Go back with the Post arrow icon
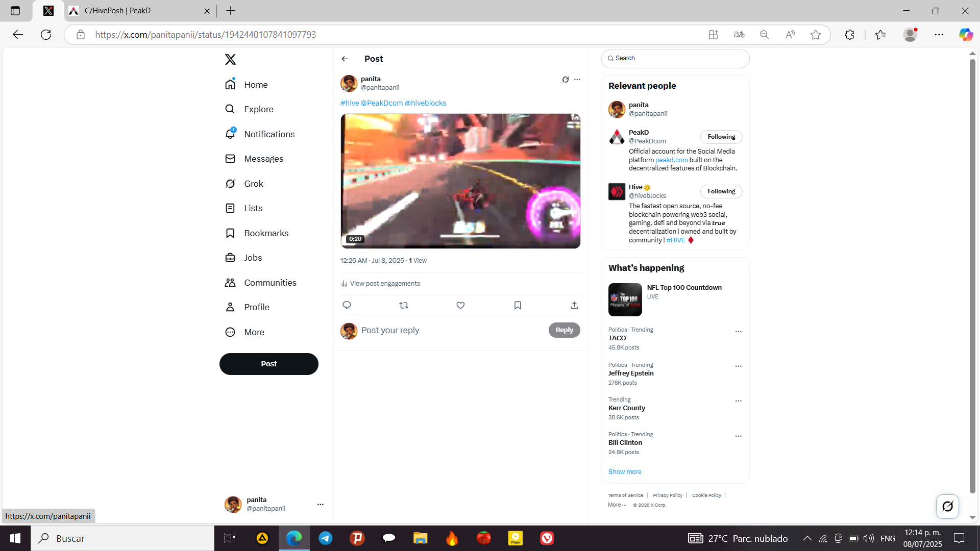This screenshot has width=980, height=551. point(345,59)
